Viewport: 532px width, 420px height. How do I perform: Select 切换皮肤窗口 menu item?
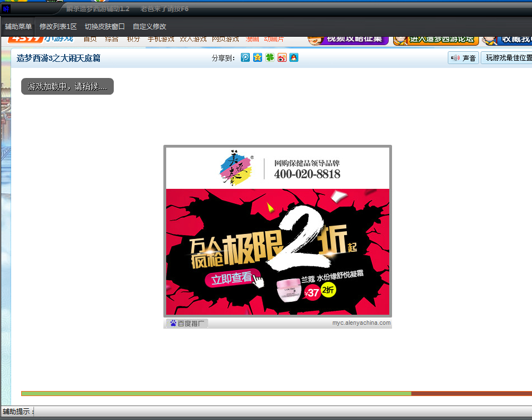coord(105,26)
